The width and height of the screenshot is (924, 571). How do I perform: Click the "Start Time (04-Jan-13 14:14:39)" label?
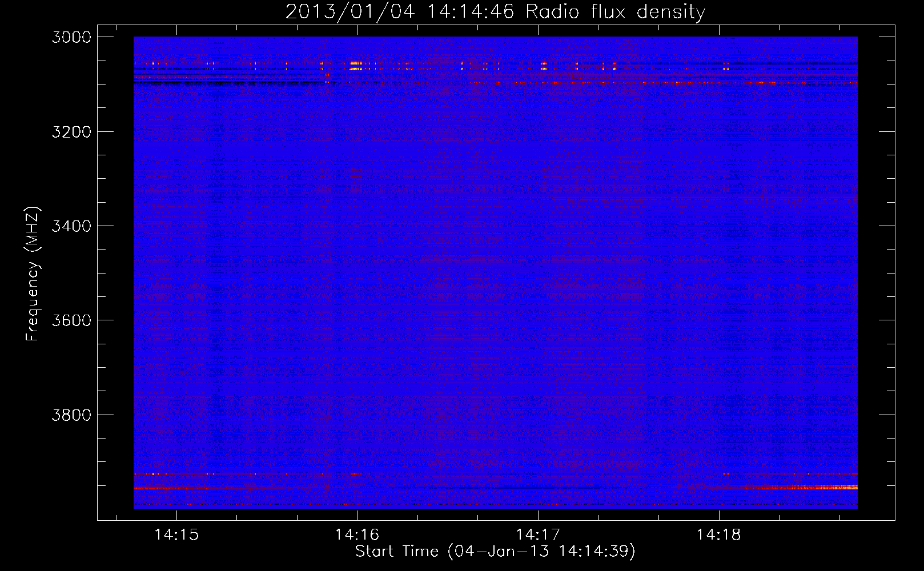tap(495, 552)
